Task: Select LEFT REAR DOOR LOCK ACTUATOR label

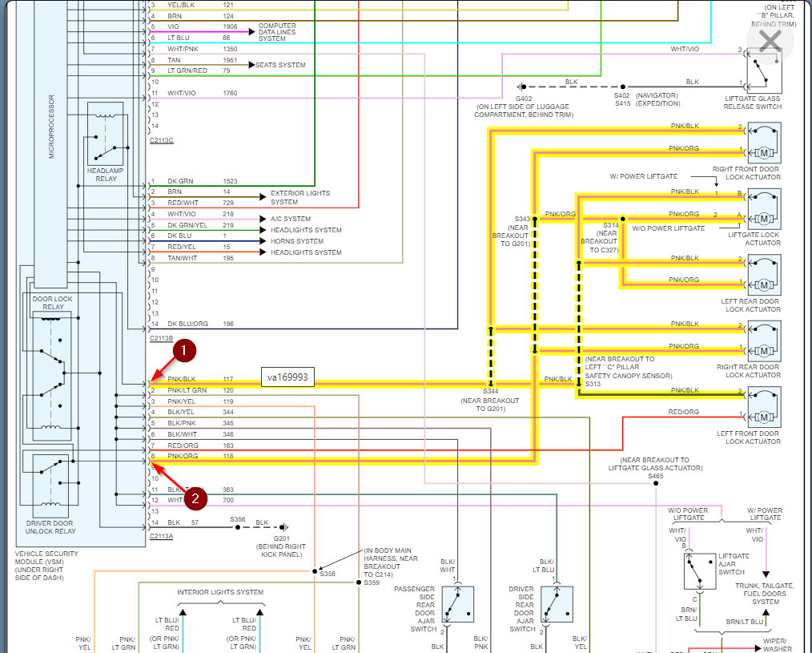Action: [750, 305]
